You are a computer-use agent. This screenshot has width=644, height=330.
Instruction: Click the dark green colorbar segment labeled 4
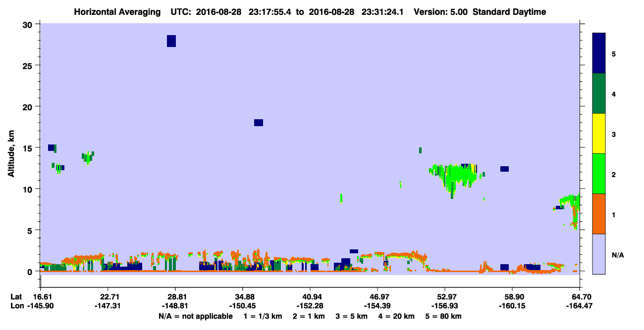click(x=599, y=94)
